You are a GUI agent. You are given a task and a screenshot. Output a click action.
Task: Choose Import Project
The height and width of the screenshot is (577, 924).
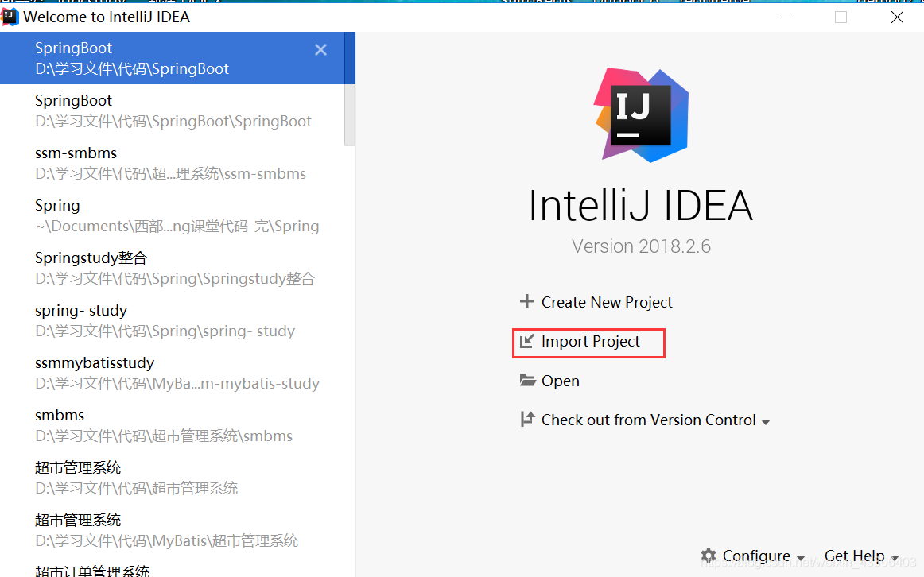(x=590, y=342)
